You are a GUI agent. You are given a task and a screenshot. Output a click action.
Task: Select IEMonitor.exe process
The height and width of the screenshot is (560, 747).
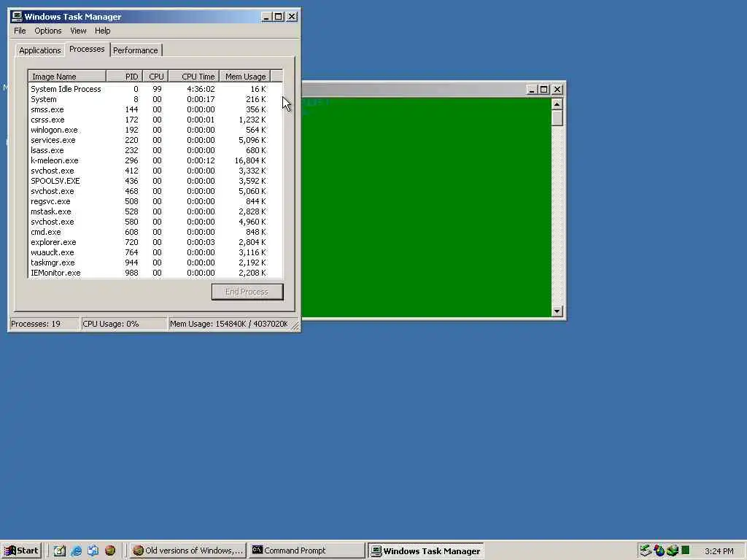click(x=155, y=273)
